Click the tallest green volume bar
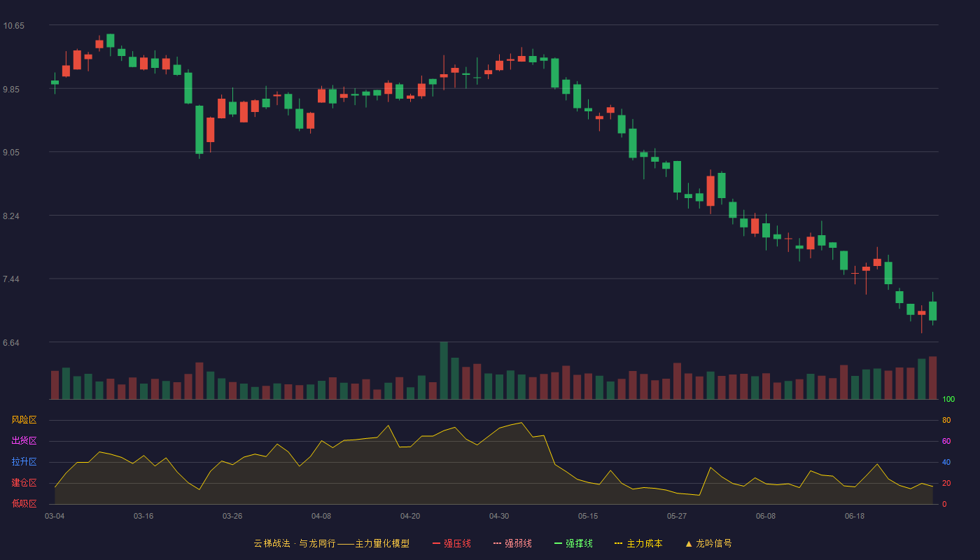The width and height of the screenshot is (980, 560). [444, 371]
